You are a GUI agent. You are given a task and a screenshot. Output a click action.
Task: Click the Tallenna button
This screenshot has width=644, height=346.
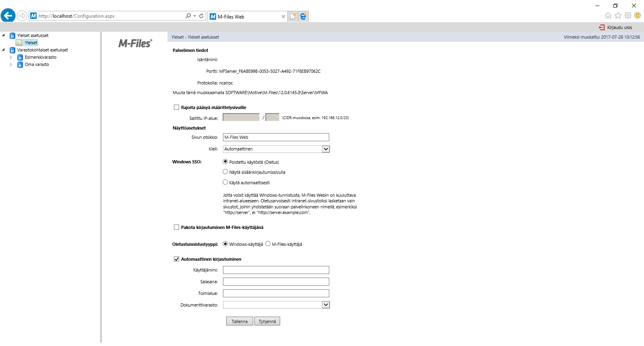tap(239, 321)
